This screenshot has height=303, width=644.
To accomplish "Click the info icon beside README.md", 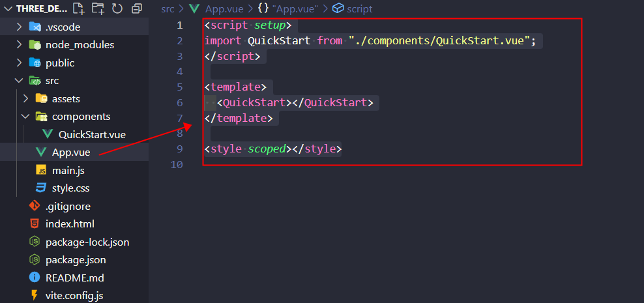I will click(35, 278).
